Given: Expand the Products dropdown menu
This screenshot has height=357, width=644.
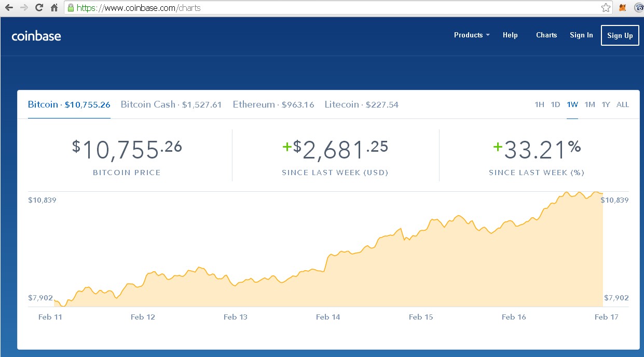Looking at the screenshot, I should coord(471,35).
